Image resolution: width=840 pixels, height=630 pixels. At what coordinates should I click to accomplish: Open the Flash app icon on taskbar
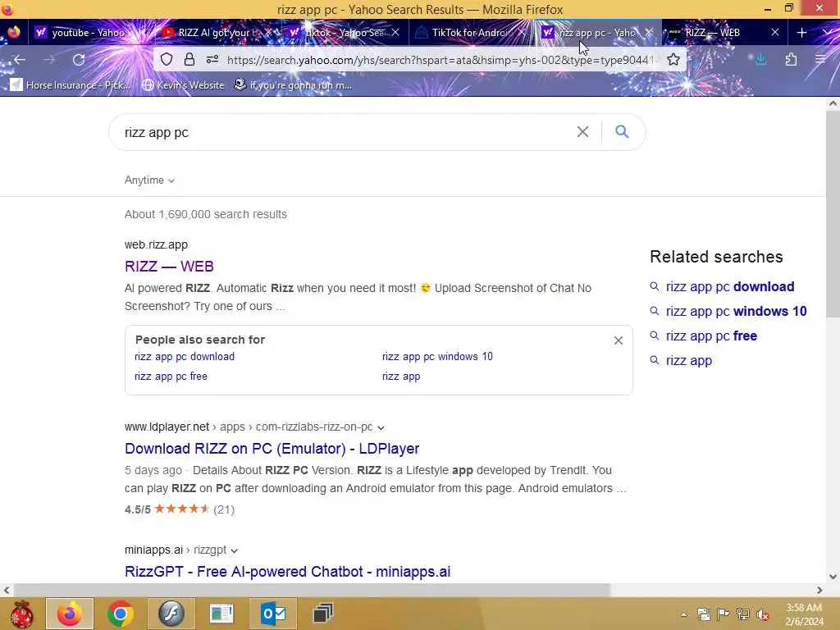tap(171, 614)
